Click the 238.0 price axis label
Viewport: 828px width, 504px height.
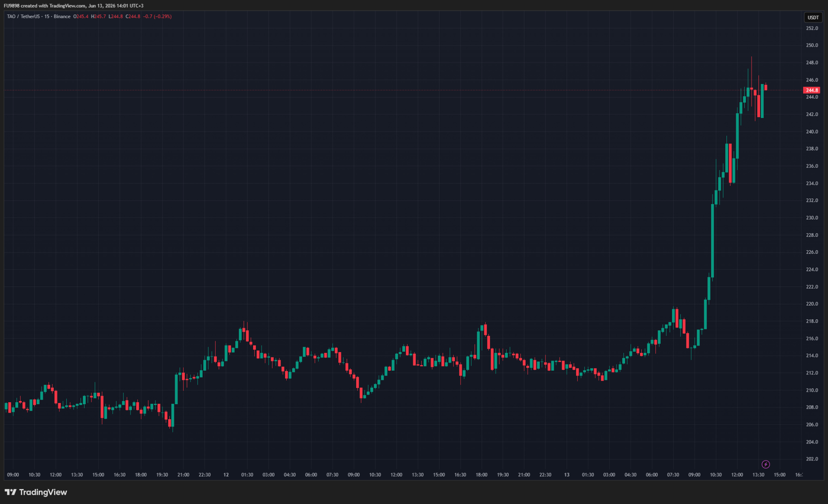pos(812,149)
